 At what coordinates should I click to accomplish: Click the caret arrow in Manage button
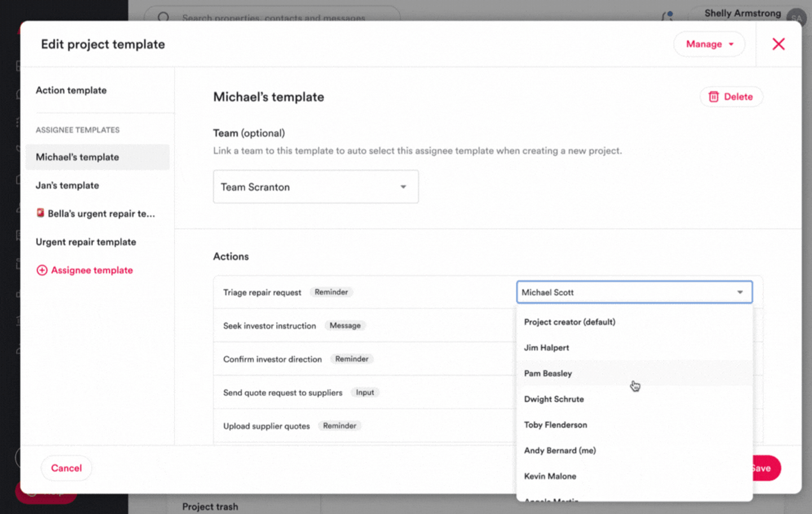(x=731, y=44)
